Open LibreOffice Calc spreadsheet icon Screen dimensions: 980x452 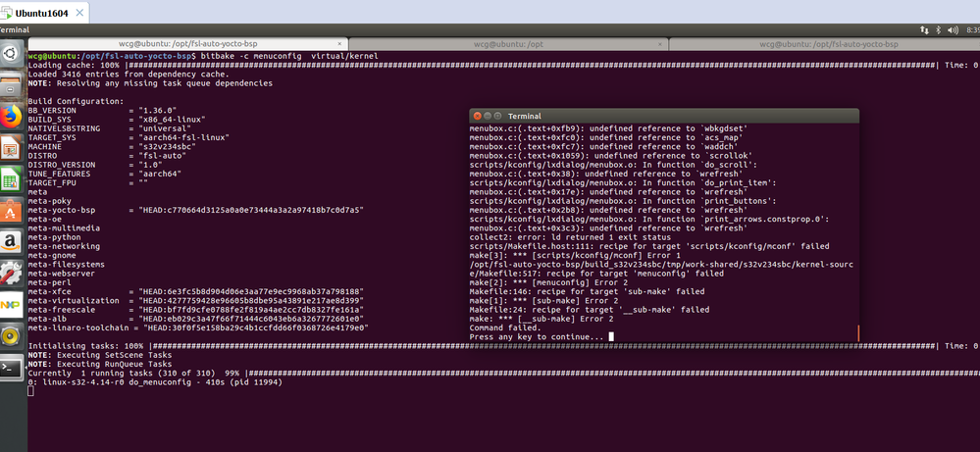[11, 179]
